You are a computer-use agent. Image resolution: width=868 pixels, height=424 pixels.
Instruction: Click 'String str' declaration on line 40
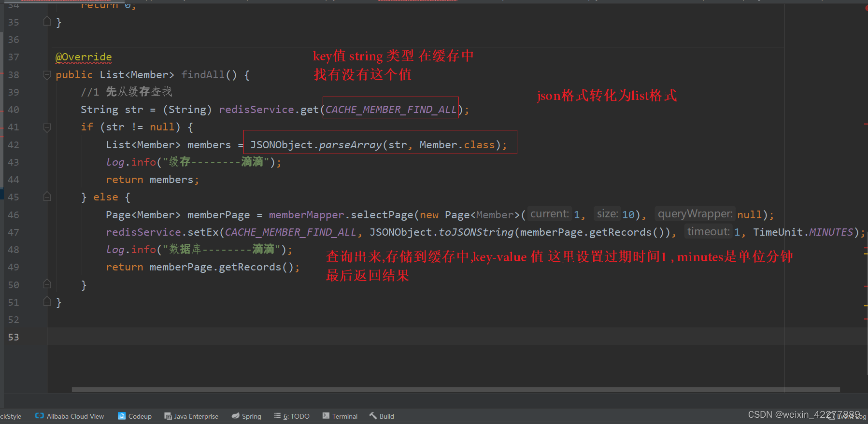[x=112, y=110]
